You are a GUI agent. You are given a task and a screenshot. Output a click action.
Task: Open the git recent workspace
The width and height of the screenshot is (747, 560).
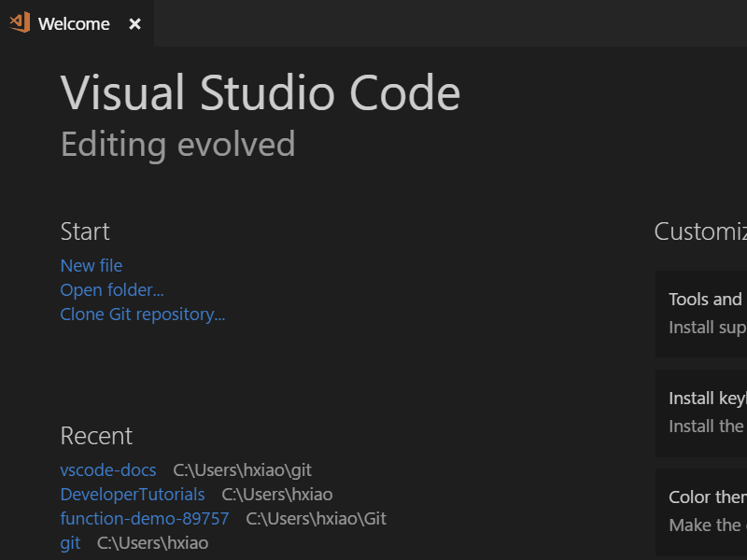click(x=70, y=542)
